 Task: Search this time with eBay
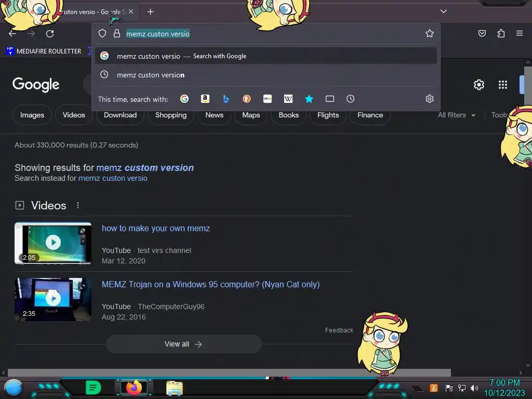pos(268,99)
